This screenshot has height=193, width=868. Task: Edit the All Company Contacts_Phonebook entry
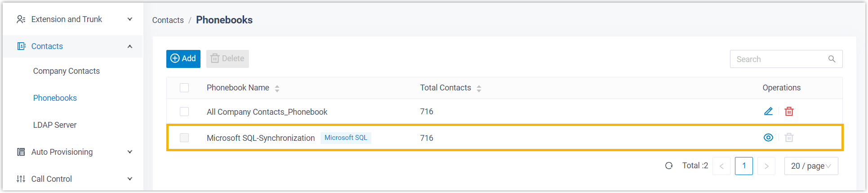pyautogui.click(x=768, y=112)
